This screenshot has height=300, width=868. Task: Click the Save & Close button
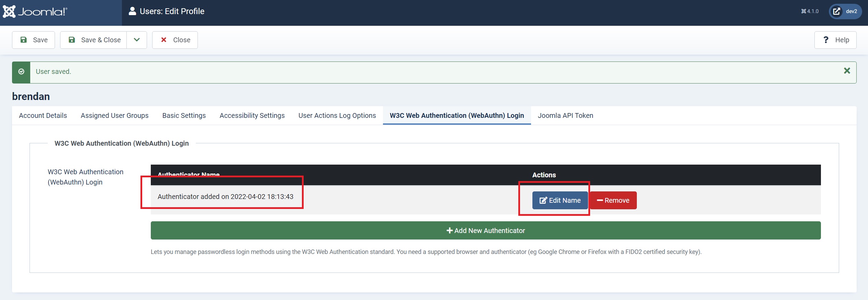pos(94,40)
